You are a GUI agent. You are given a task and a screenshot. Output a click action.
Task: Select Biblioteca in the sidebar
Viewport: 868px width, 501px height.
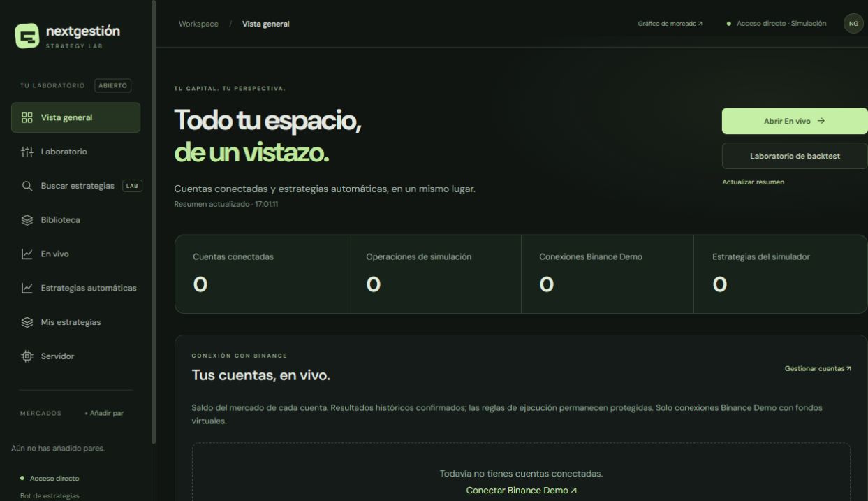75,220
